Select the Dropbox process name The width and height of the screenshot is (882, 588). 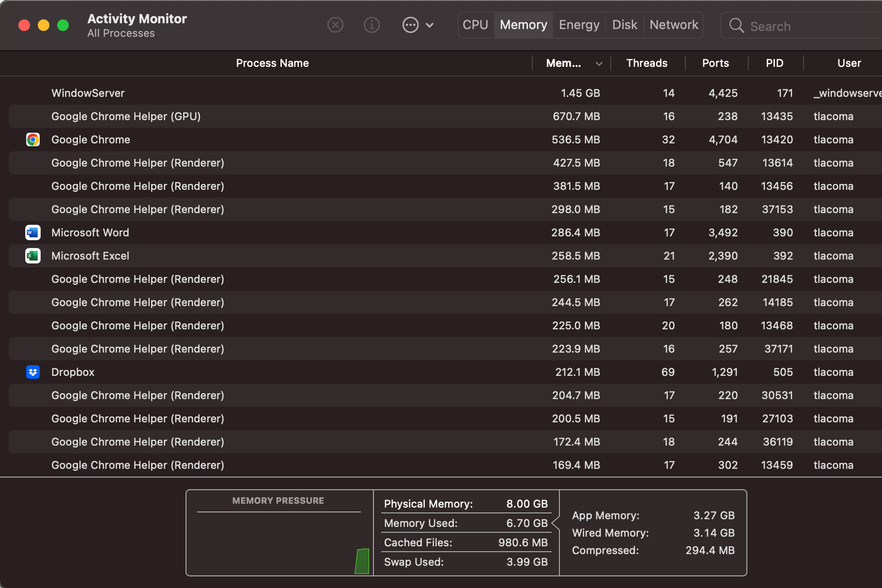pos(73,372)
